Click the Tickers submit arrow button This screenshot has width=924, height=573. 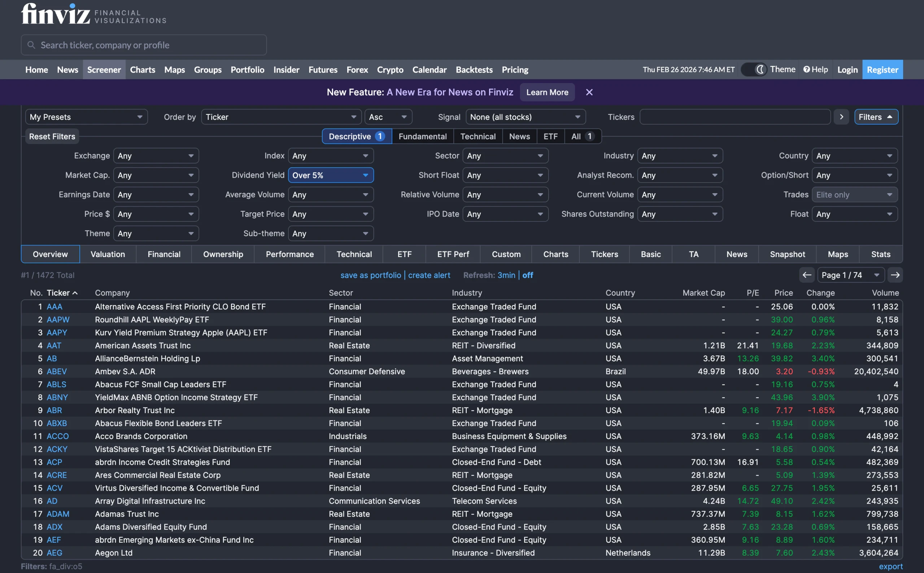pyautogui.click(x=841, y=117)
